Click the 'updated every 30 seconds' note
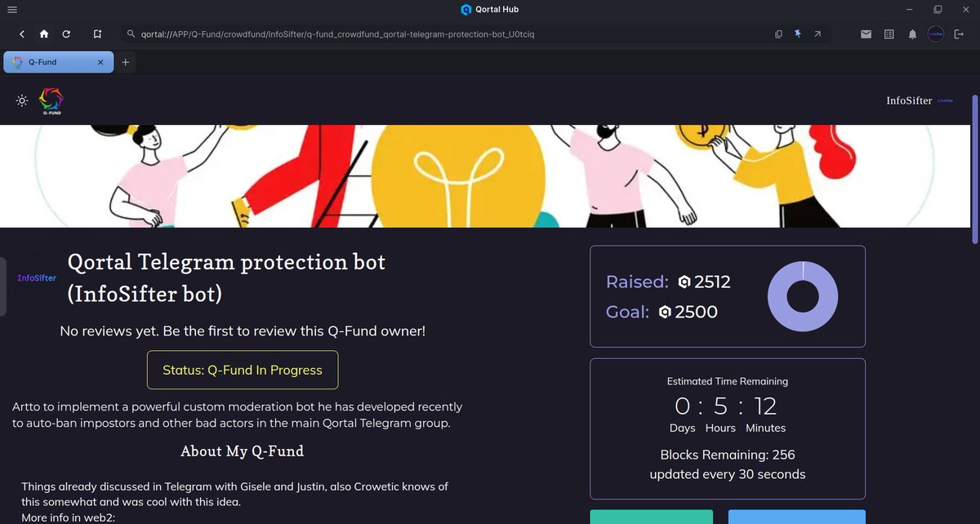980x524 pixels. [x=728, y=474]
